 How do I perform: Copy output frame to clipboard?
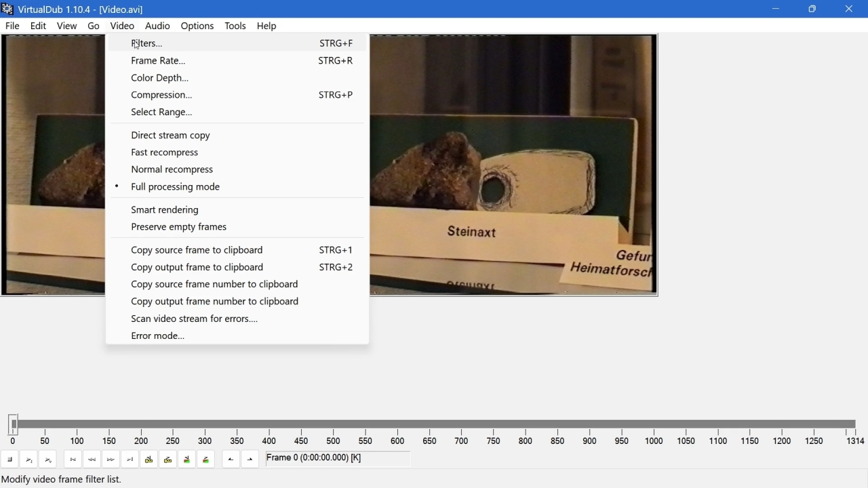(x=237, y=268)
